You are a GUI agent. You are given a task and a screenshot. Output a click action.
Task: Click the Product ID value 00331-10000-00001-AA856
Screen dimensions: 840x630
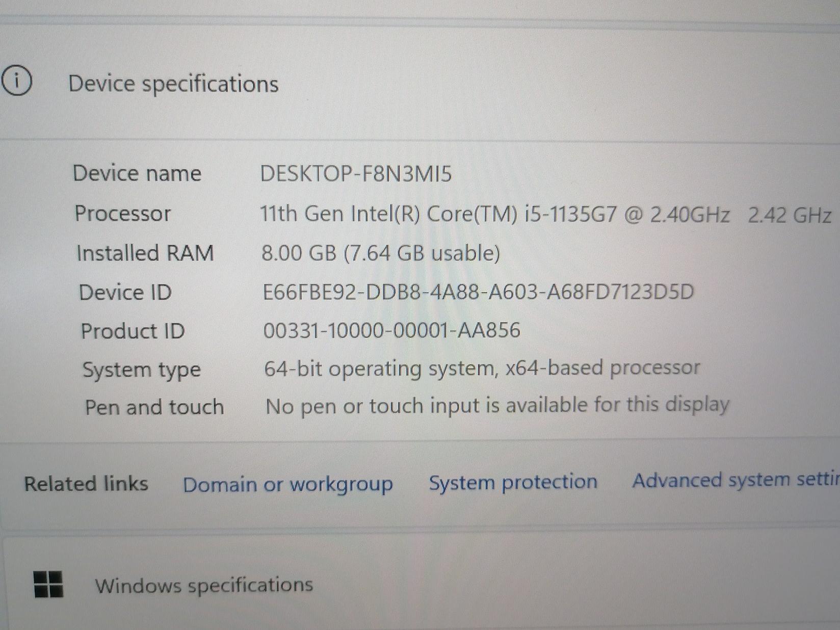click(x=391, y=330)
